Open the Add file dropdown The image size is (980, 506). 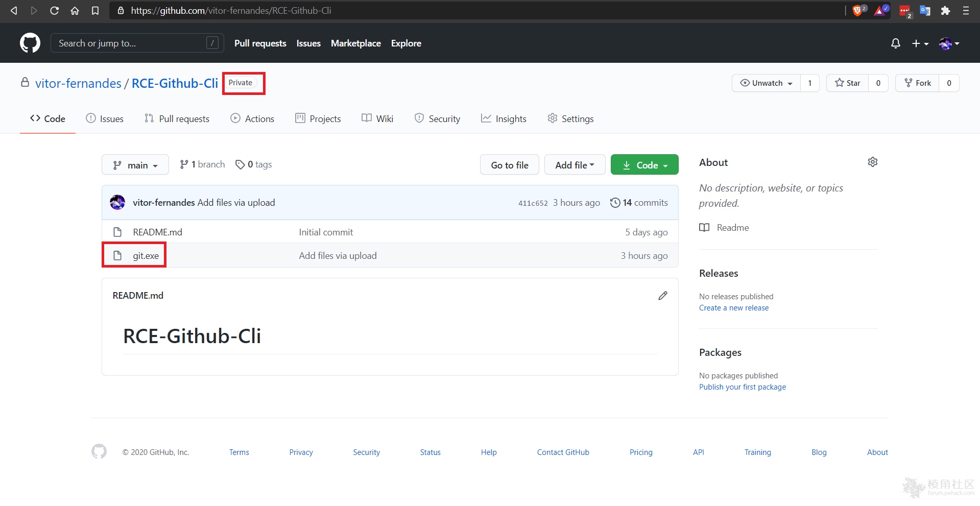point(575,165)
